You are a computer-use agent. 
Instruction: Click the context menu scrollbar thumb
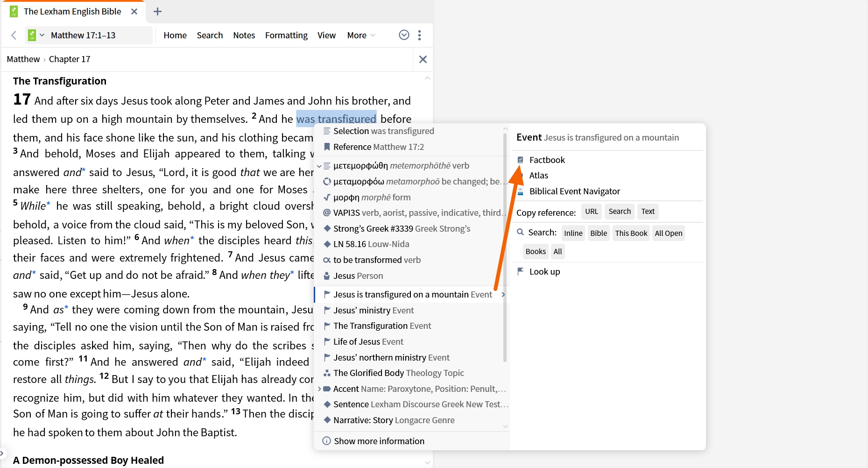pos(505,248)
